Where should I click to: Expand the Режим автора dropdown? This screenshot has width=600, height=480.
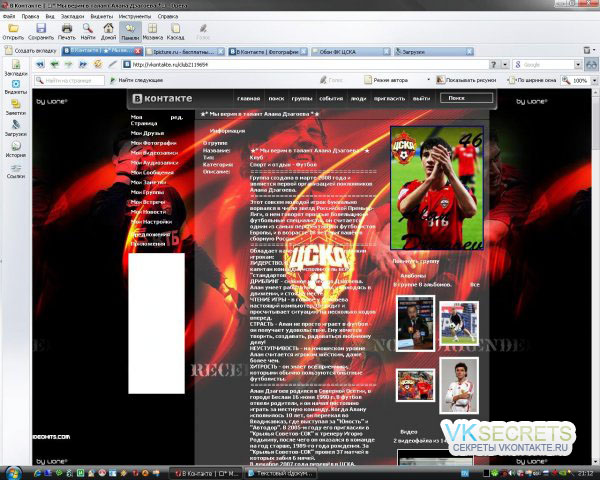click(429, 80)
